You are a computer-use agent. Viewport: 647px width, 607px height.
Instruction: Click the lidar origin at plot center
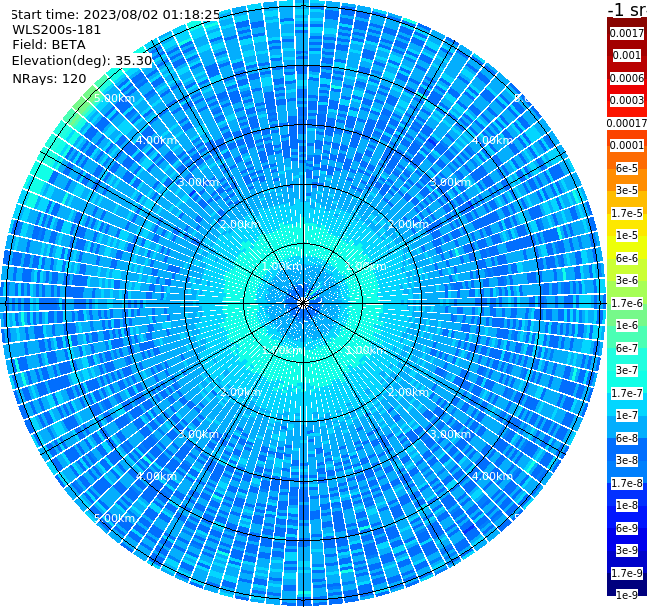pos(303,303)
